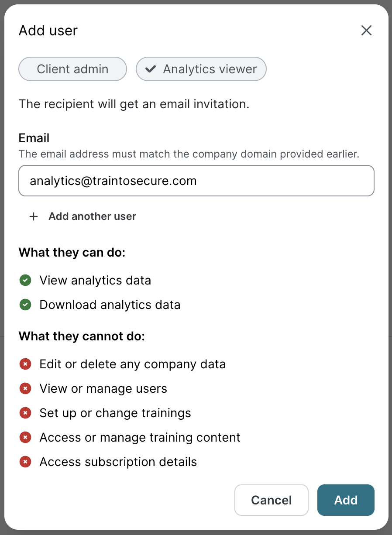The image size is (392, 535).
Task: Select the Client admin role chip
Action: coord(72,69)
